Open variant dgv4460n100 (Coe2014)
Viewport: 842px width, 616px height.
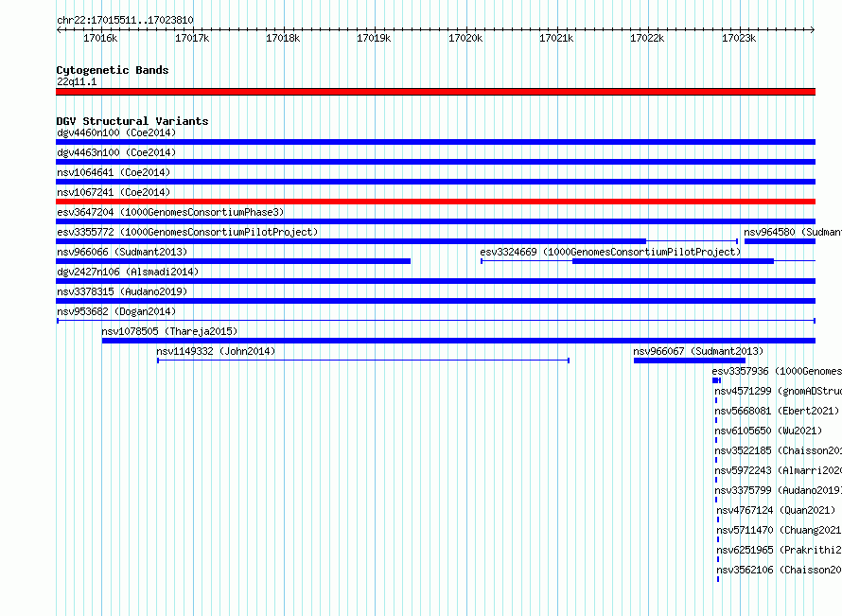(116, 132)
